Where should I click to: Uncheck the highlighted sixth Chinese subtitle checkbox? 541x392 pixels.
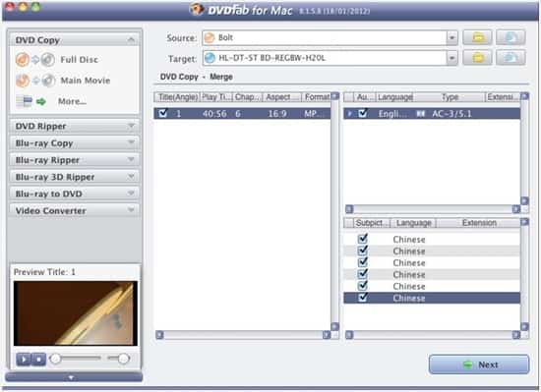tap(363, 297)
